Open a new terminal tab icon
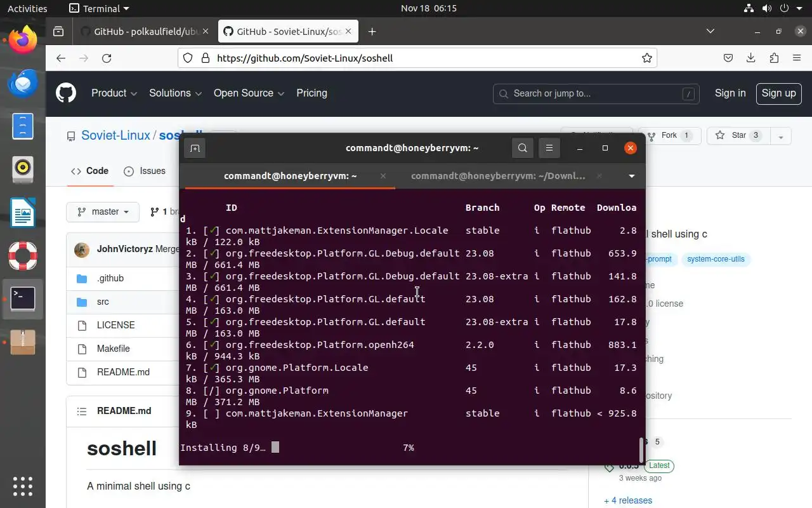This screenshot has width=812, height=508. pyautogui.click(x=195, y=148)
